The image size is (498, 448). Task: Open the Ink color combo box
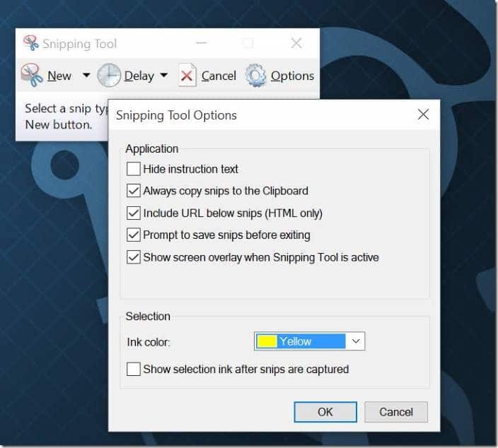pyautogui.click(x=309, y=341)
